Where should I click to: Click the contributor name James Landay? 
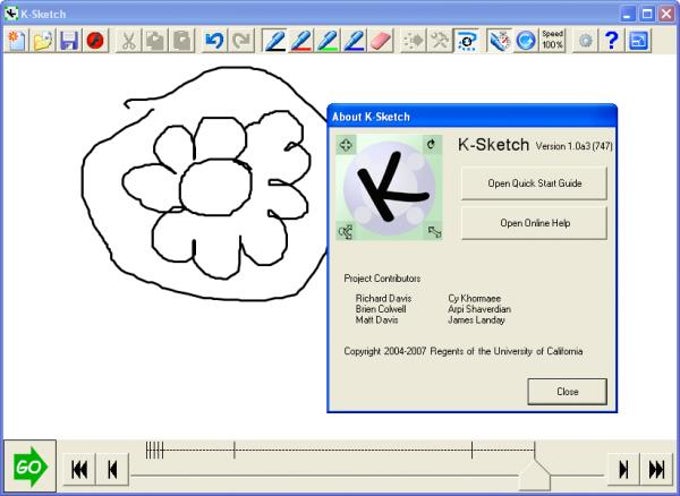point(476,320)
